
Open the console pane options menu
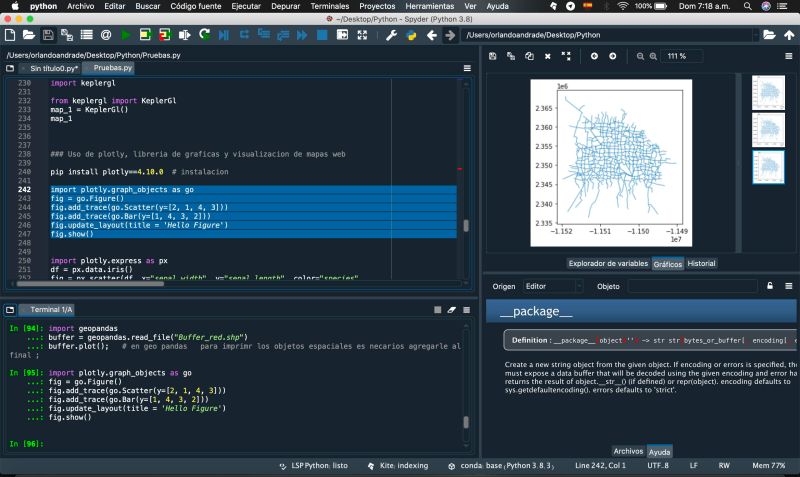point(466,310)
